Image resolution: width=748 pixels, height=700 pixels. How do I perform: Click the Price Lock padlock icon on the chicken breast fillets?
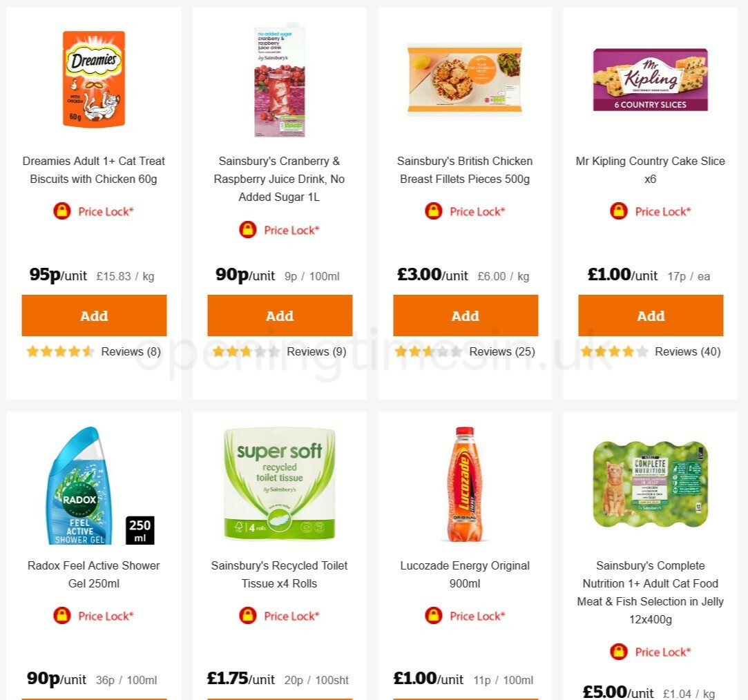click(431, 211)
